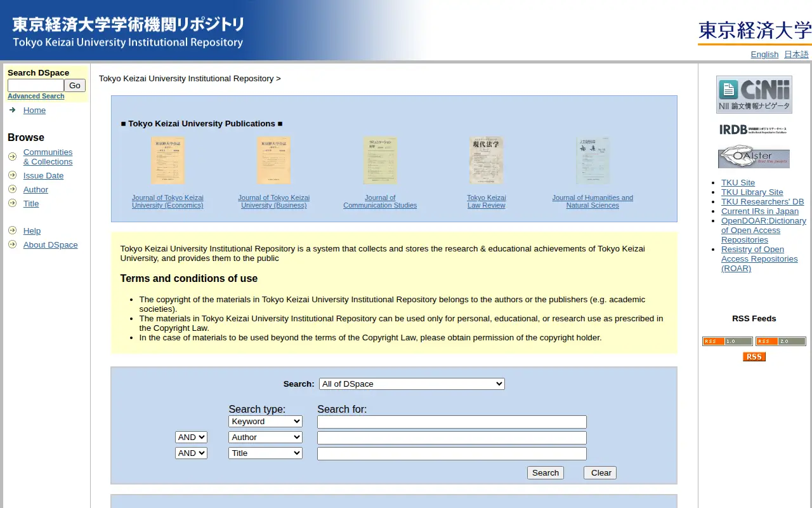The width and height of the screenshot is (812, 508).
Task: Open the Communication Studies journal cover
Action: [x=380, y=161]
